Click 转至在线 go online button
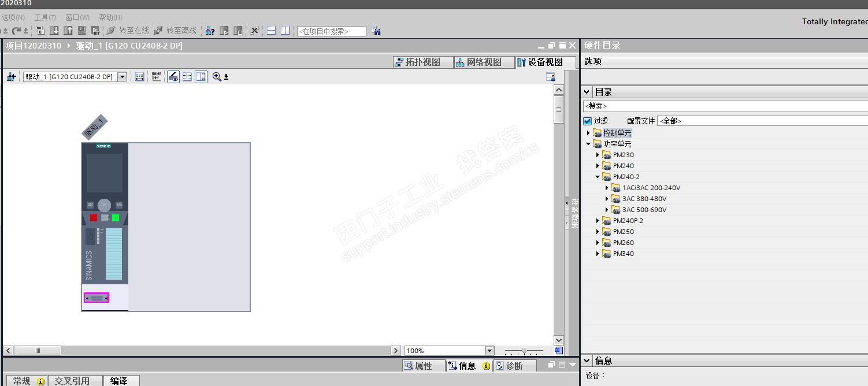The height and width of the screenshot is (386, 868). click(x=128, y=31)
